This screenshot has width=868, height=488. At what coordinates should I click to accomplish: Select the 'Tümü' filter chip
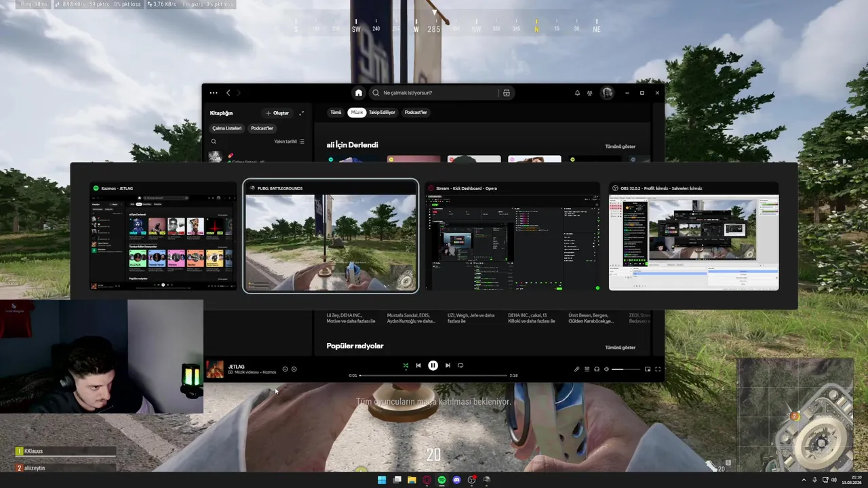pyautogui.click(x=336, y=113)
